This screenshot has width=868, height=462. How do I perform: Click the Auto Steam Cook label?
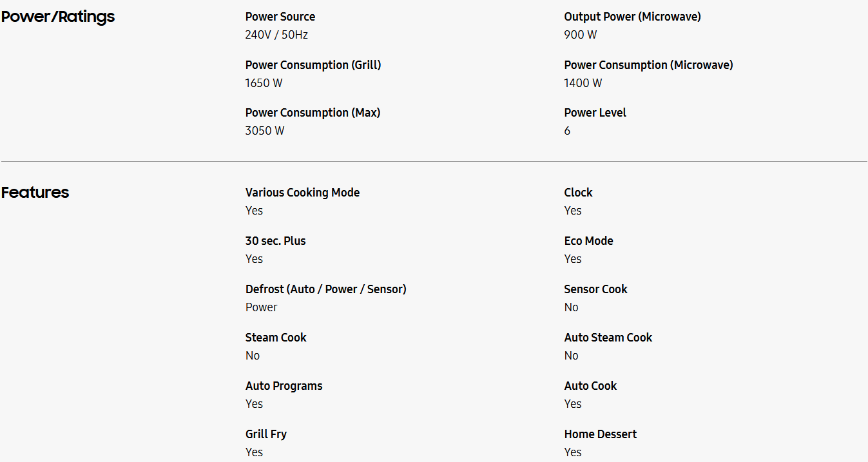pyautogui.click(x=608, y=338)
